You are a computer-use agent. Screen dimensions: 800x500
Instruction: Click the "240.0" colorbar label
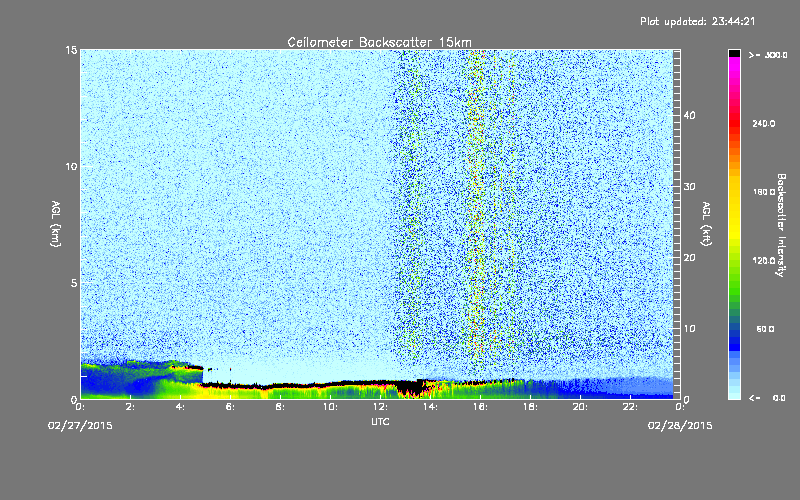[x=764, y=124]
